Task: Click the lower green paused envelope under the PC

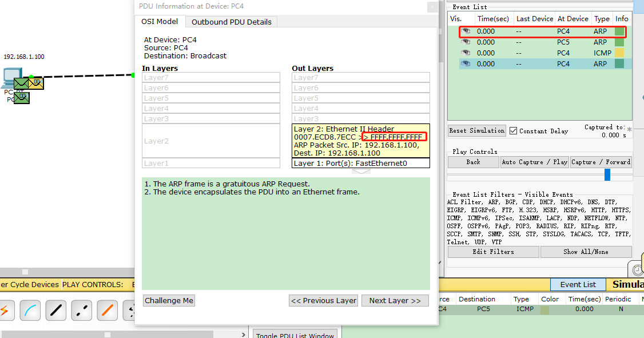Action: [22, 98]
